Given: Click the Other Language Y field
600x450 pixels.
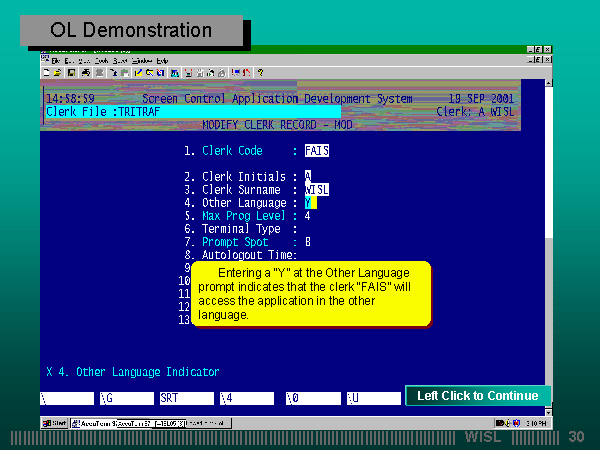Looking at the screenshot, I should [x=309, y=202].
